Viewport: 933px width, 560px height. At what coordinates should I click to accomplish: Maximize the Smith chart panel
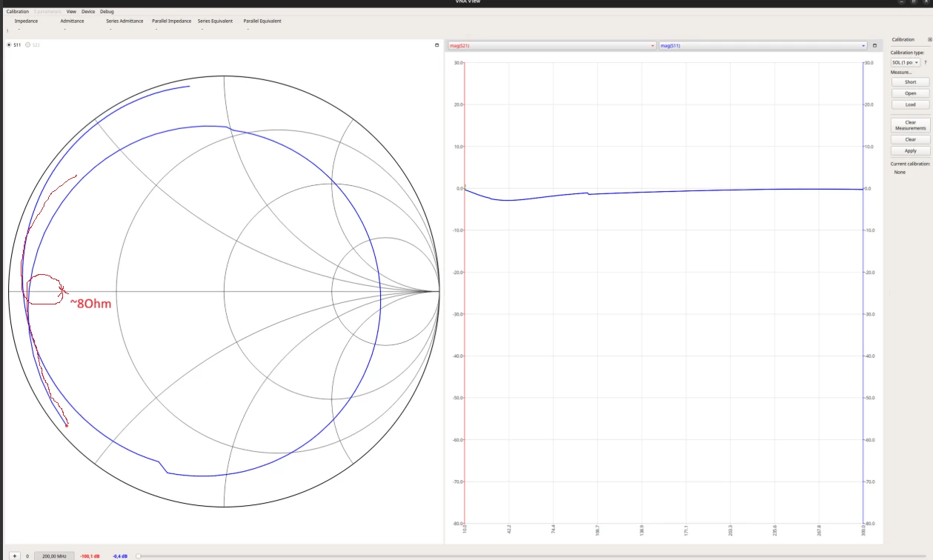click(x=436, y=45)
